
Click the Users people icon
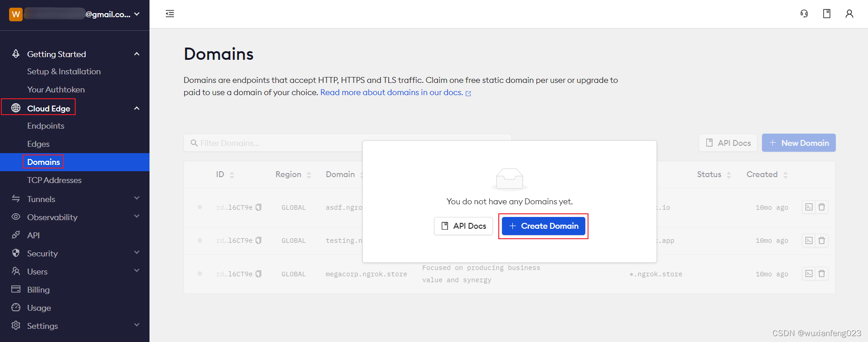click(16, 271)
